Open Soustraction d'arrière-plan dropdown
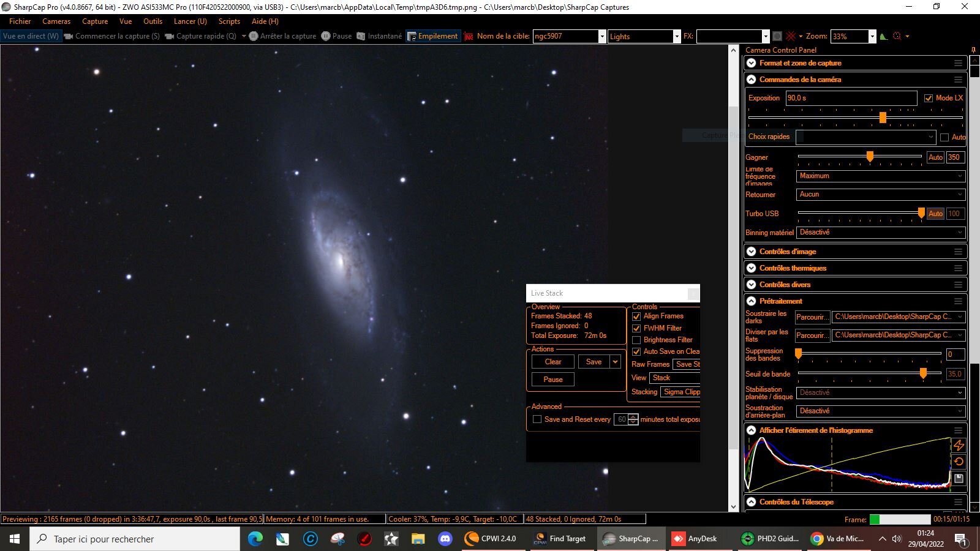This screenshot has width=980, height=551. pos(881,411)
